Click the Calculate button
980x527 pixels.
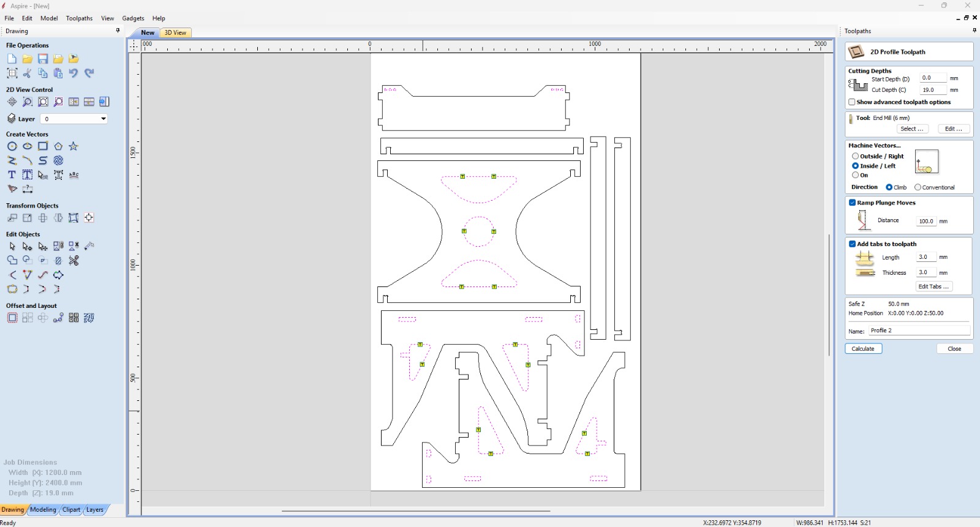pyautogui.click(x=864, y=348)
